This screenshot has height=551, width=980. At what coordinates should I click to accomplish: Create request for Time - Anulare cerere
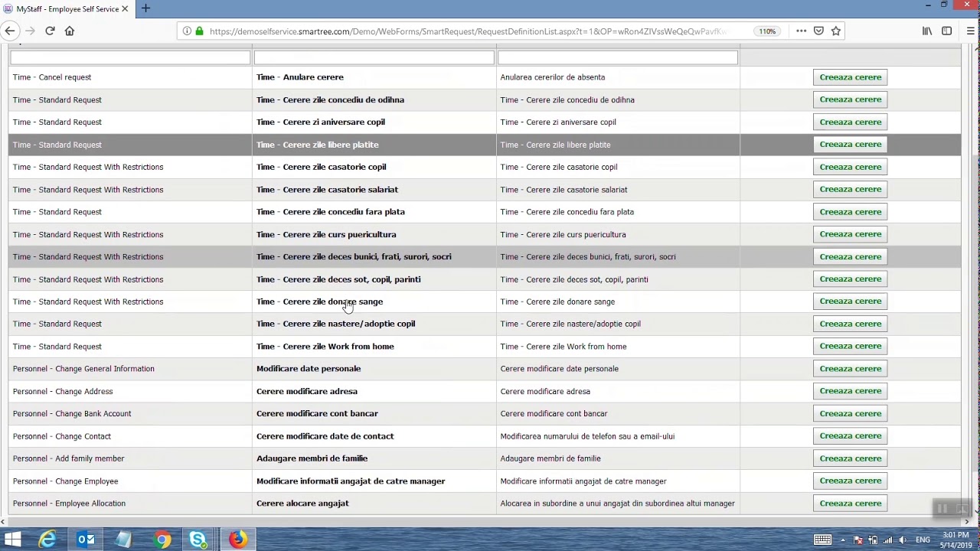click(850, 77)
